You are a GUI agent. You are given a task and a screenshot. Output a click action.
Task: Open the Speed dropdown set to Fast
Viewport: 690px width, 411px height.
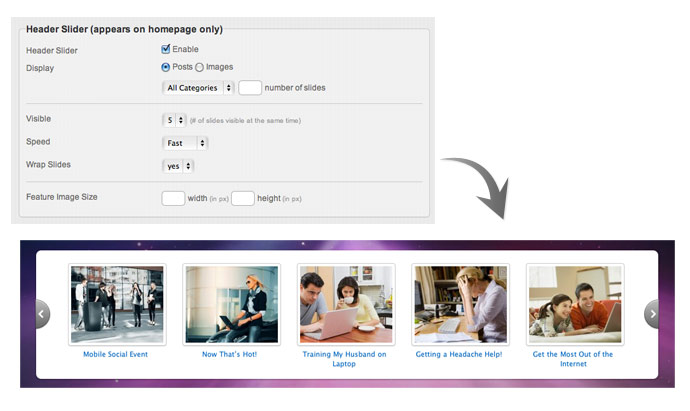pos(185,143)
